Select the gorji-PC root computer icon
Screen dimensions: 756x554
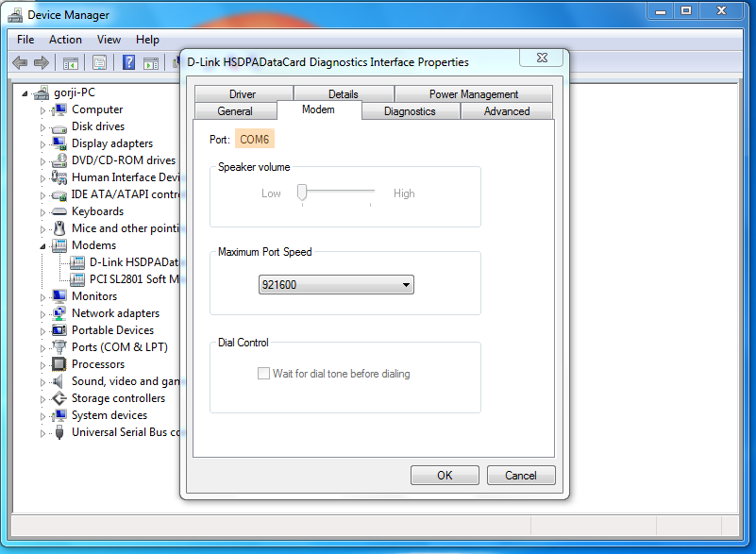click(42, 92)
